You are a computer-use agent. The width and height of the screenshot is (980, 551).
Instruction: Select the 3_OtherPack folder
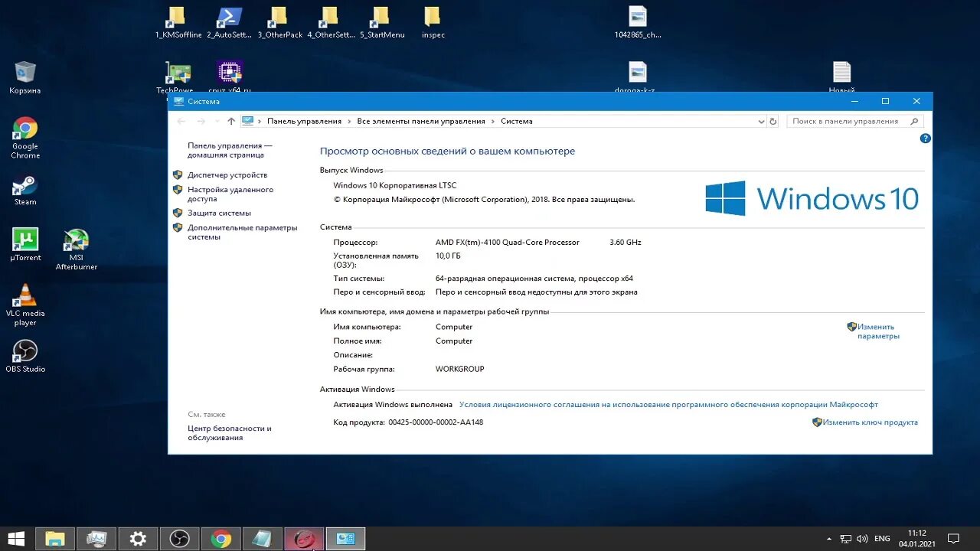tap(279, 22)
